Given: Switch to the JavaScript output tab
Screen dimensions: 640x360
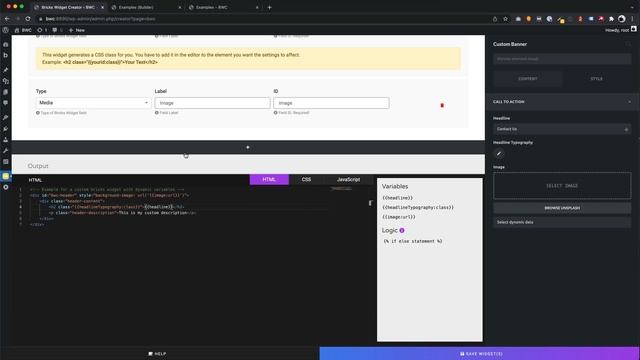Looking at the screenshot, I should pos(348,179).
